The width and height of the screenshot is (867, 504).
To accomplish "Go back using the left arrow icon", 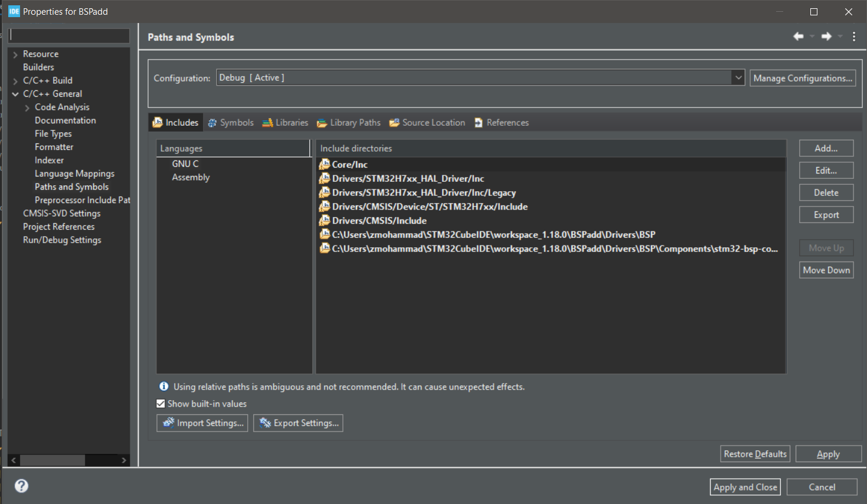I will (799, 37).
